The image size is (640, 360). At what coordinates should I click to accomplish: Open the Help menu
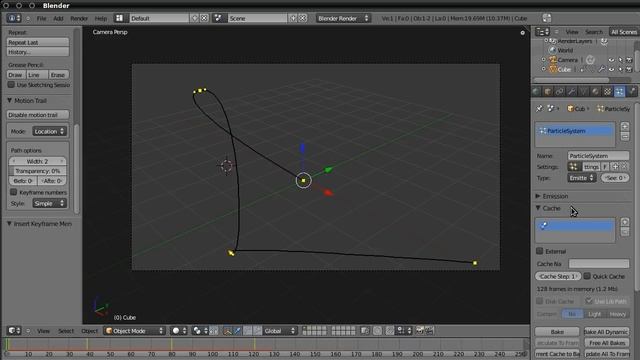100,18
